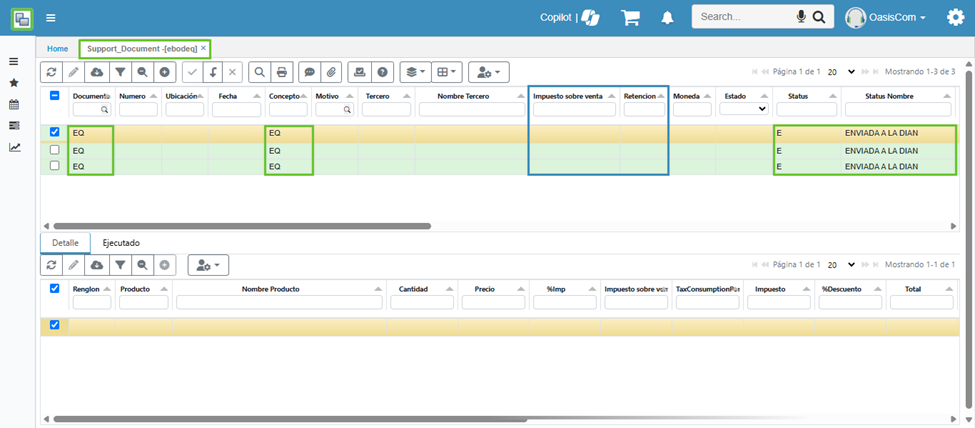Open the layers dropdown in upper toolbar
The height and width of the screenshot is (428, 975).
[414, 72]
